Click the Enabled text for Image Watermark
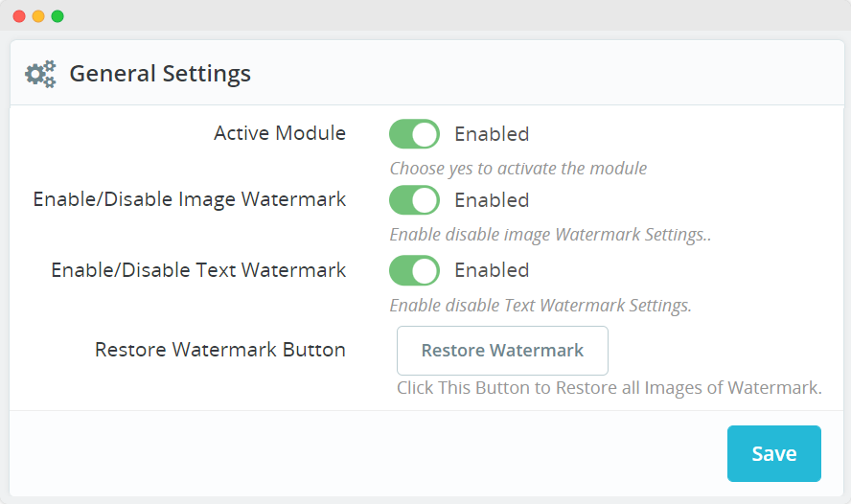851x504 pixels. point(491,200)
